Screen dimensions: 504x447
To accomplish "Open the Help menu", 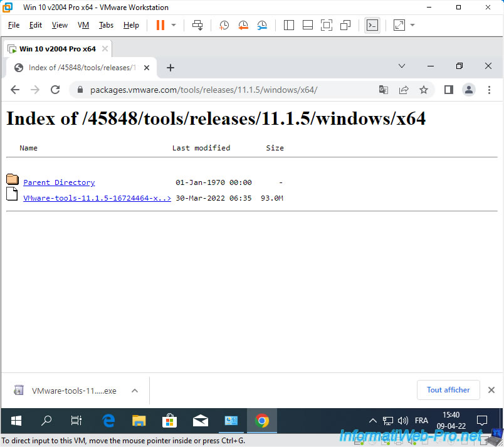I will click(x=131, y=25).
